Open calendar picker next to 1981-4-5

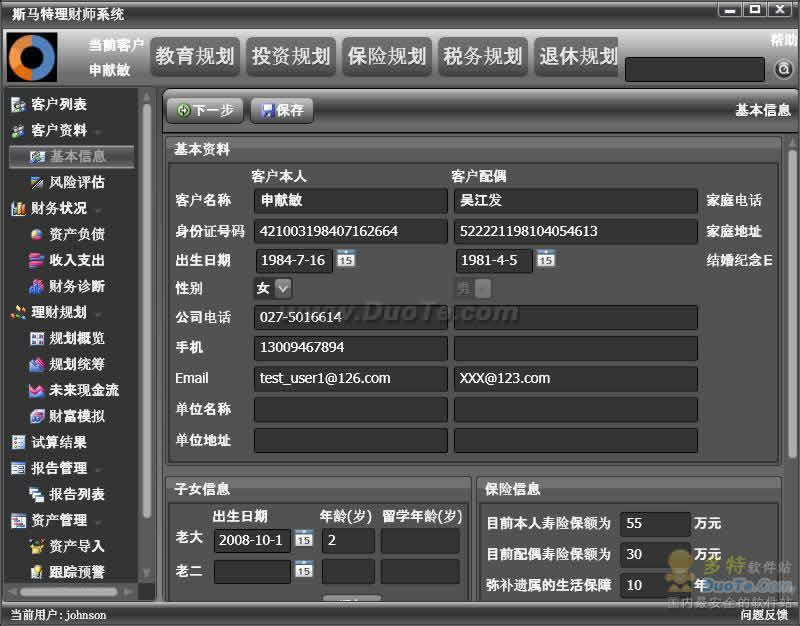tap(546, 260)
